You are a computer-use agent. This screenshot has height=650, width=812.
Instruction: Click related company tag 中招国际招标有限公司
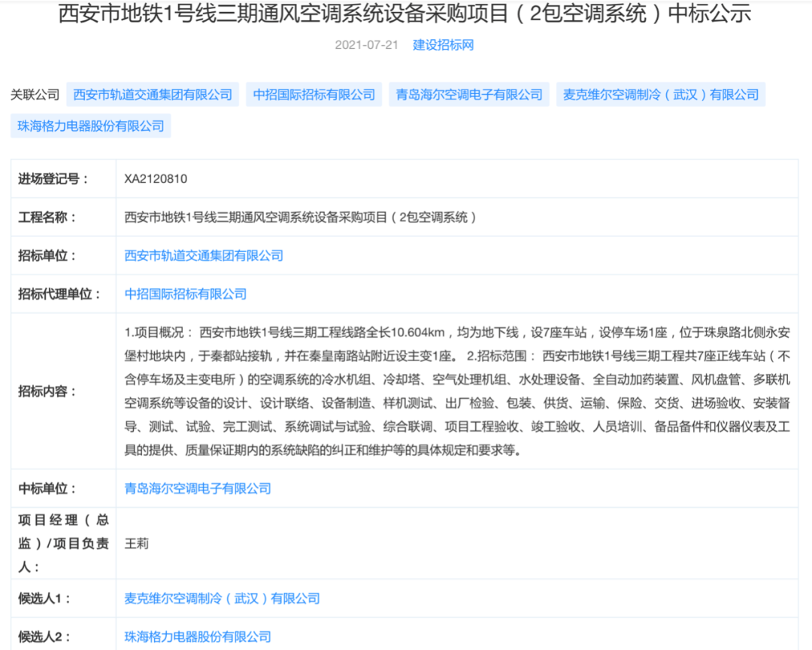[x=314, y=94]
